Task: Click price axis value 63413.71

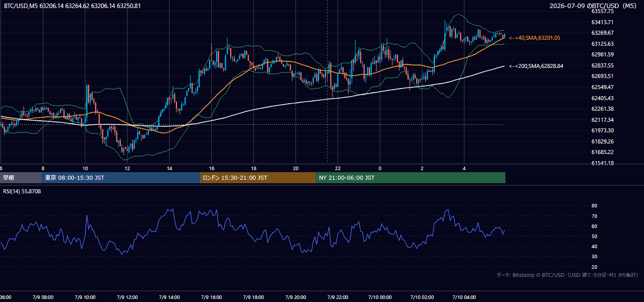Action: click(602, 22)
